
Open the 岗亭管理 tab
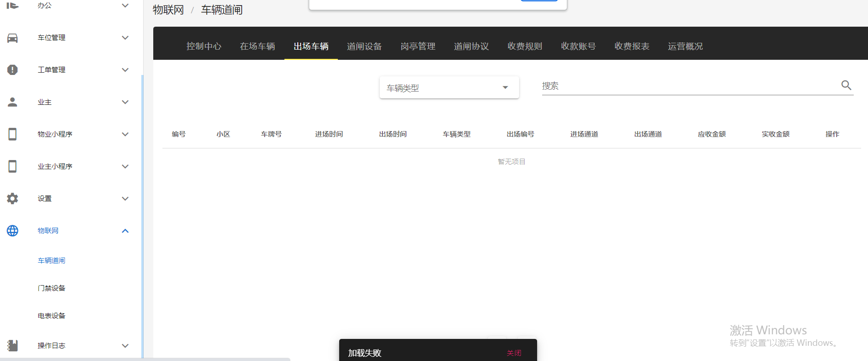418,46
